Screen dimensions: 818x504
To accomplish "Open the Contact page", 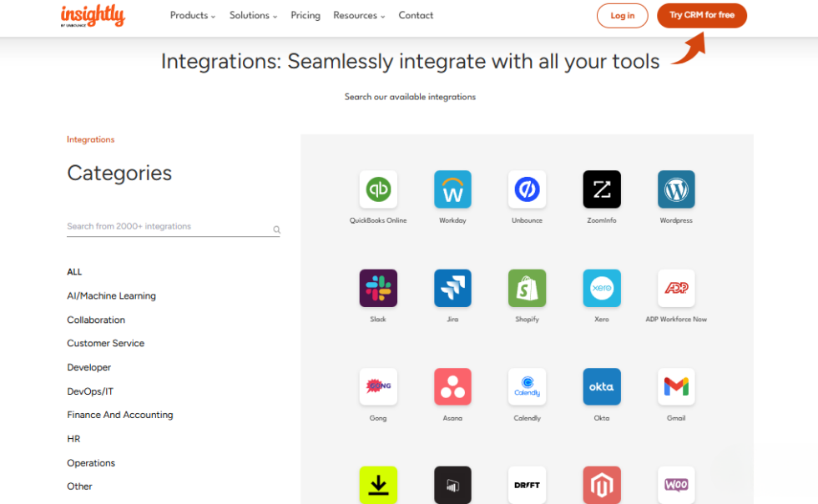I will click(416, 15).
